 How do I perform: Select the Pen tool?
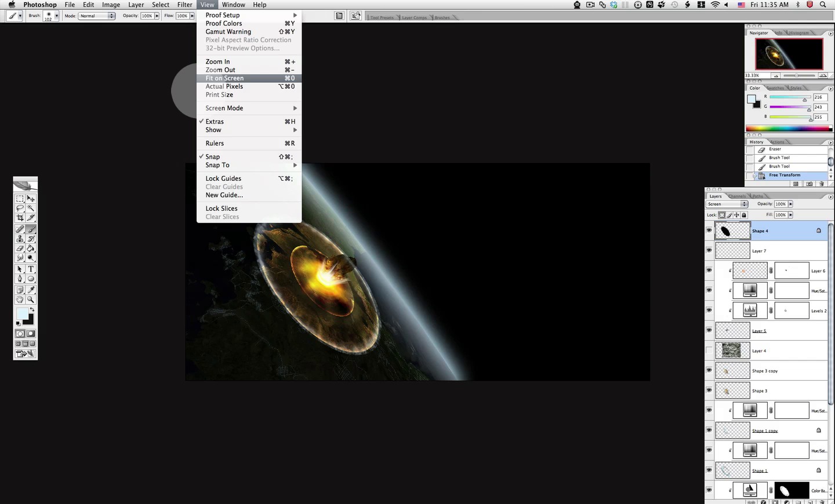(20, 279)
